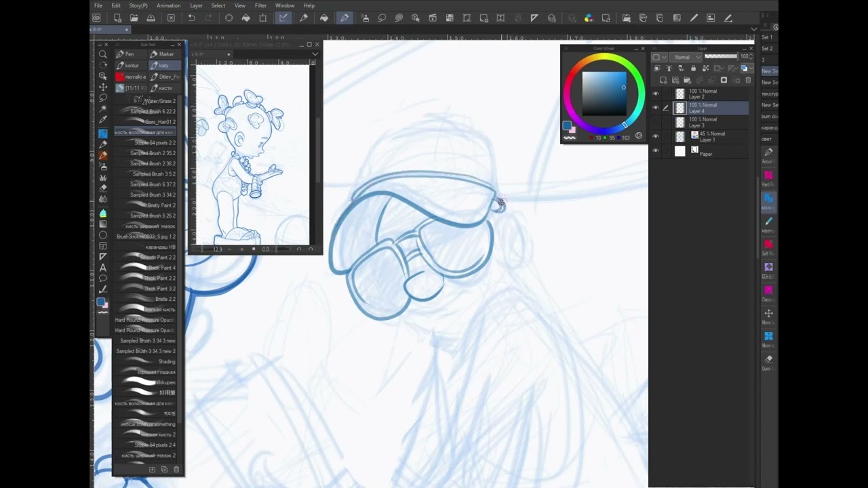Viewport: 868px width, 488px height.
Task: Click the Open file folder icon
Action: click(x=134, y=18)
